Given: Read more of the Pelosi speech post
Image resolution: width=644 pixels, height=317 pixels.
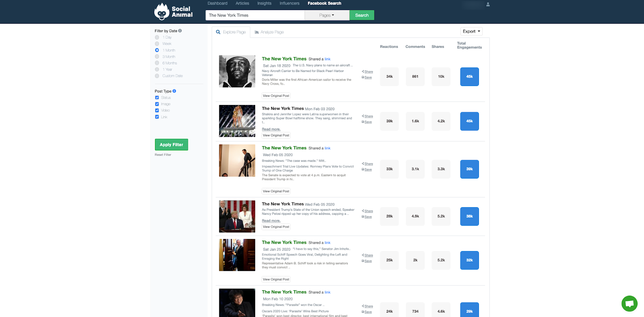Looking at the screenshot, I should 271,220.
